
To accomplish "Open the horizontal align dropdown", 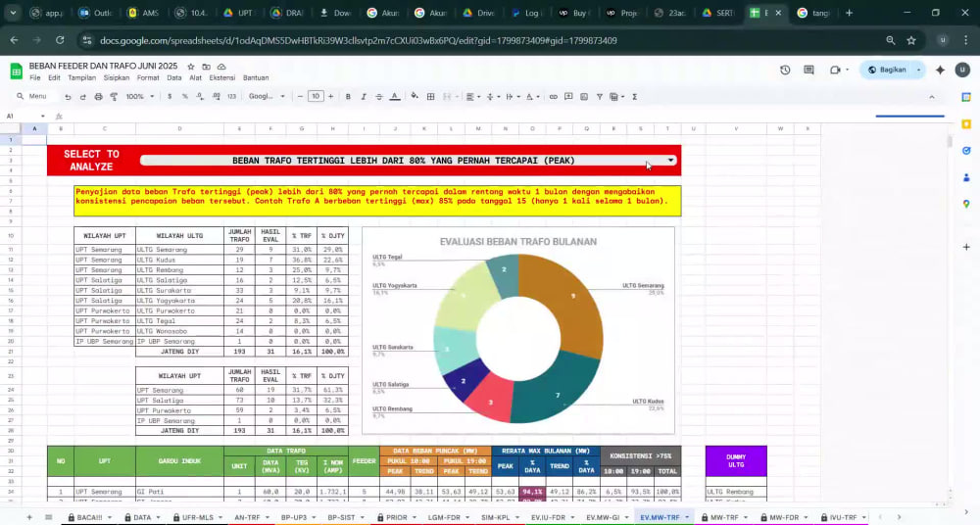I will (x=473, y=97).
